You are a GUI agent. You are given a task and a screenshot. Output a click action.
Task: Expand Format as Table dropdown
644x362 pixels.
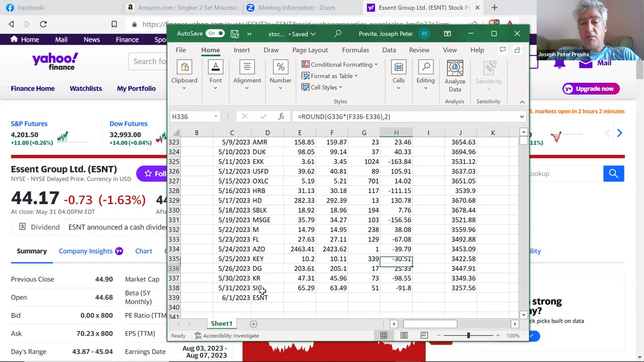356,76
